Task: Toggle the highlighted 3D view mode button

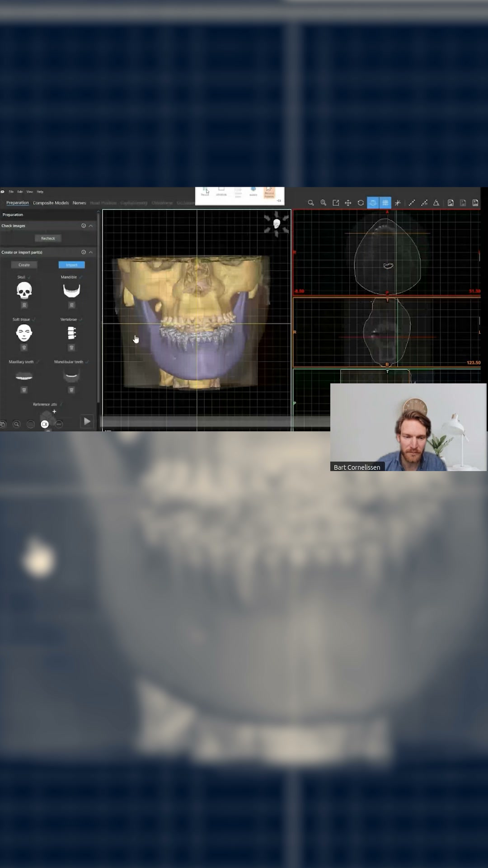Action: 373,203
